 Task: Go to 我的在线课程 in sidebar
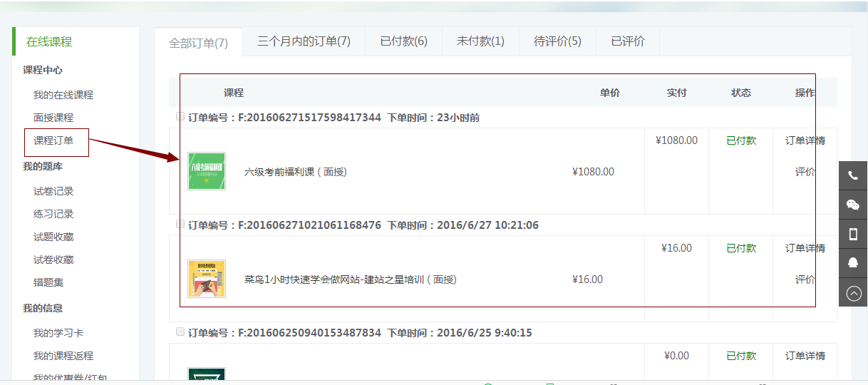[x=63, y=95]
